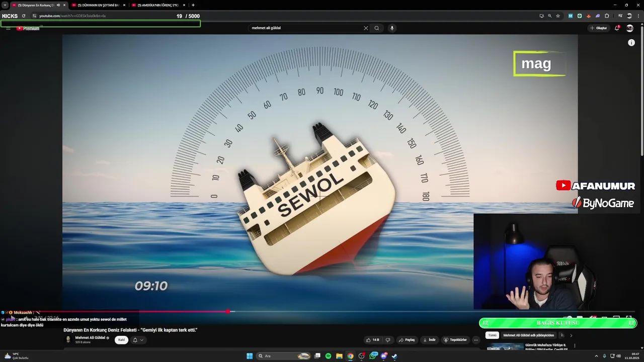The image size is (644, 362).
Task: Select the Mehmet Ali Güldal adlı yükleyiciden chip
Action: [x=528, y=335]
